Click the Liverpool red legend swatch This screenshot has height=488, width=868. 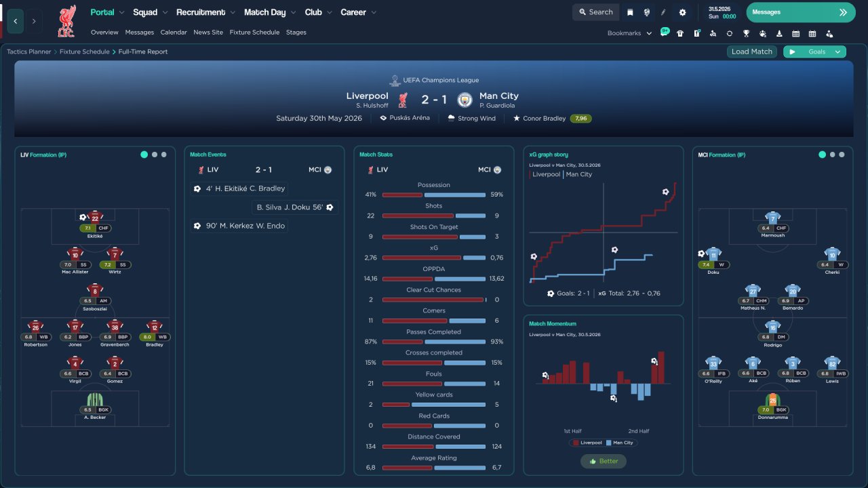[x=576, y=443]
